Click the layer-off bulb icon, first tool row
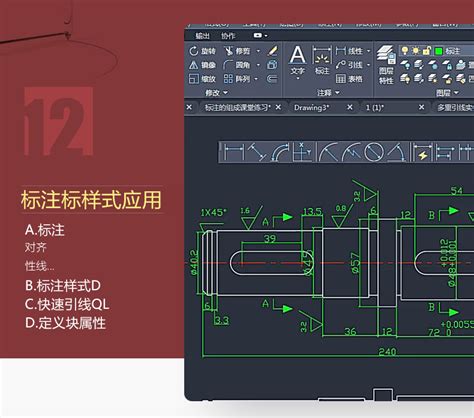This screenshot has width=474, height=418. point(405,65)
